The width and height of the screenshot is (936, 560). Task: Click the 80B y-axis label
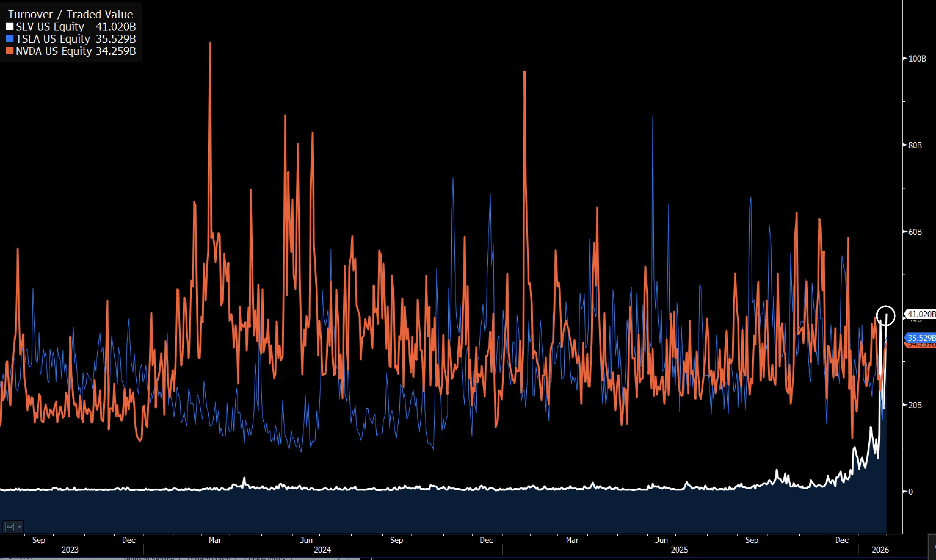pyautogui.click(x=915, y=145)
